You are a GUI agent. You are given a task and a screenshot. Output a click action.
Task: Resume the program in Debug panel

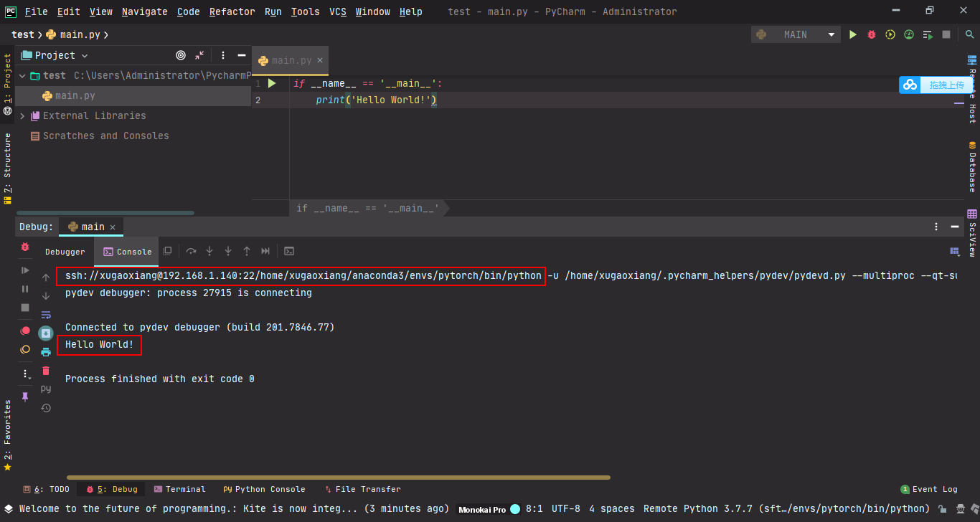[25, 270]
